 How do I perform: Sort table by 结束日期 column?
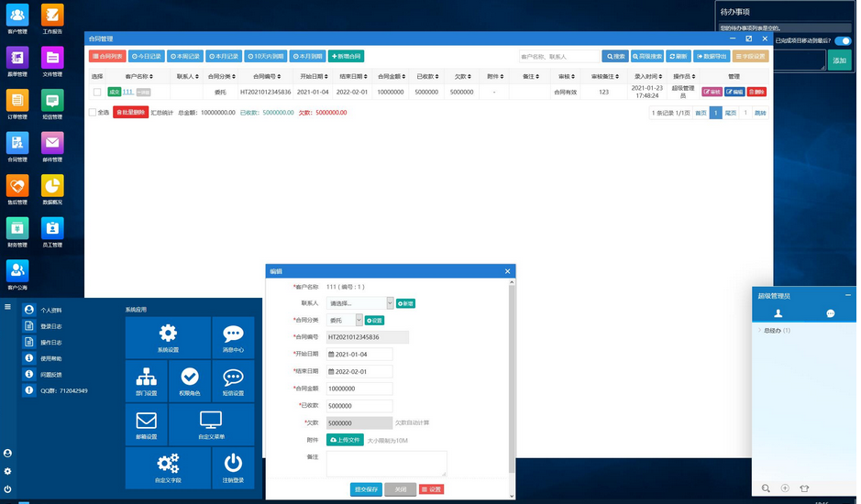tap(354, 76)
